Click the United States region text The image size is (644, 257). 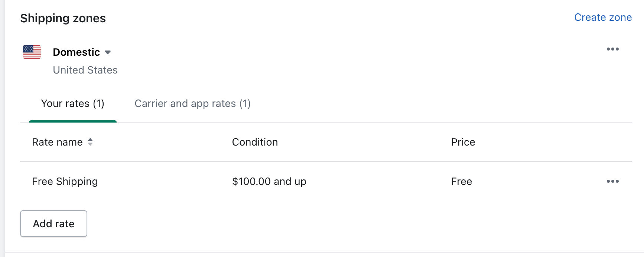pos(85,70)
